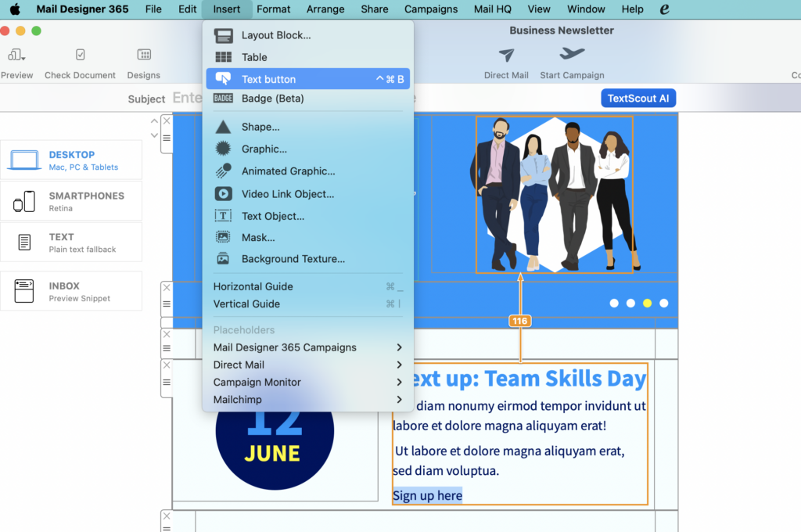Click the Desktop laptop icon
The height and width of the screenshot is (532, 801).
24,160
